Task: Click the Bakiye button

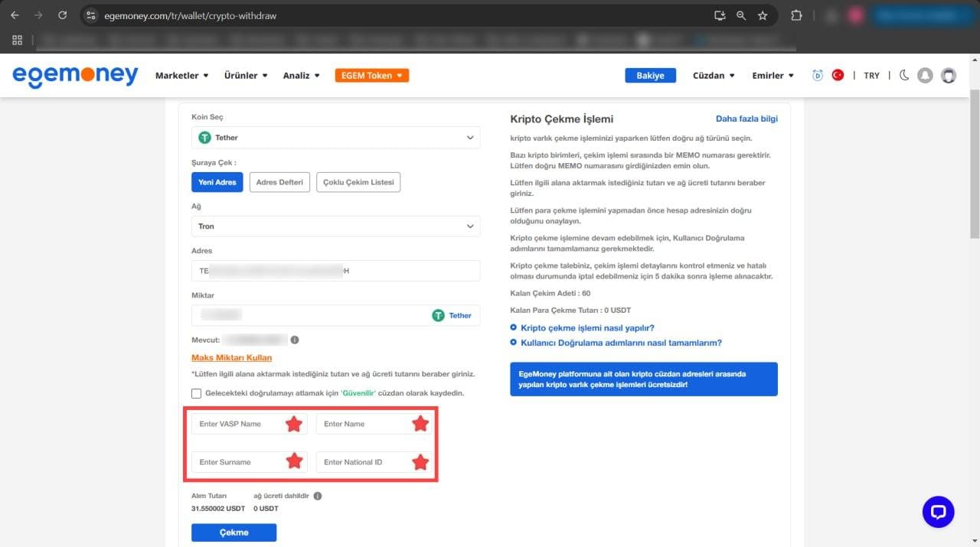Action: click(651, 75)
